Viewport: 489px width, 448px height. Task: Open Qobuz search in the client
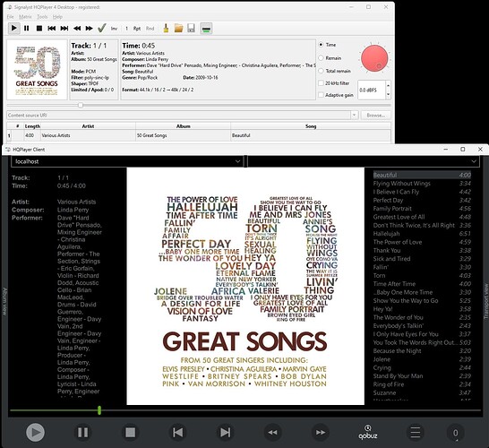[368, 433]
